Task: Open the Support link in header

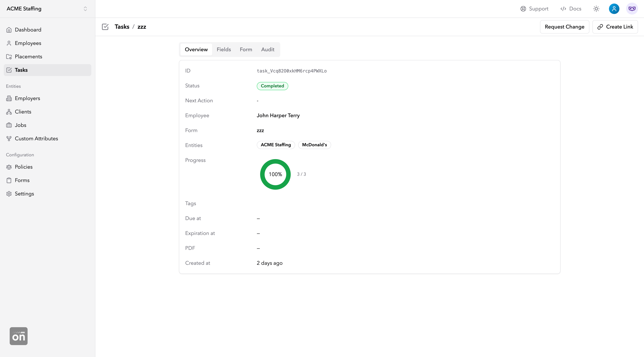Action: (x=534, y=9)
